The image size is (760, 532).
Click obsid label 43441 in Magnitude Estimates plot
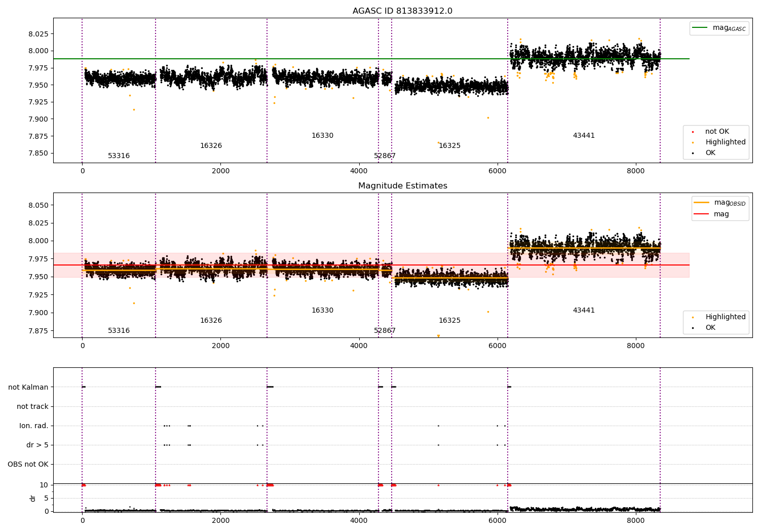tap(584, 311)
